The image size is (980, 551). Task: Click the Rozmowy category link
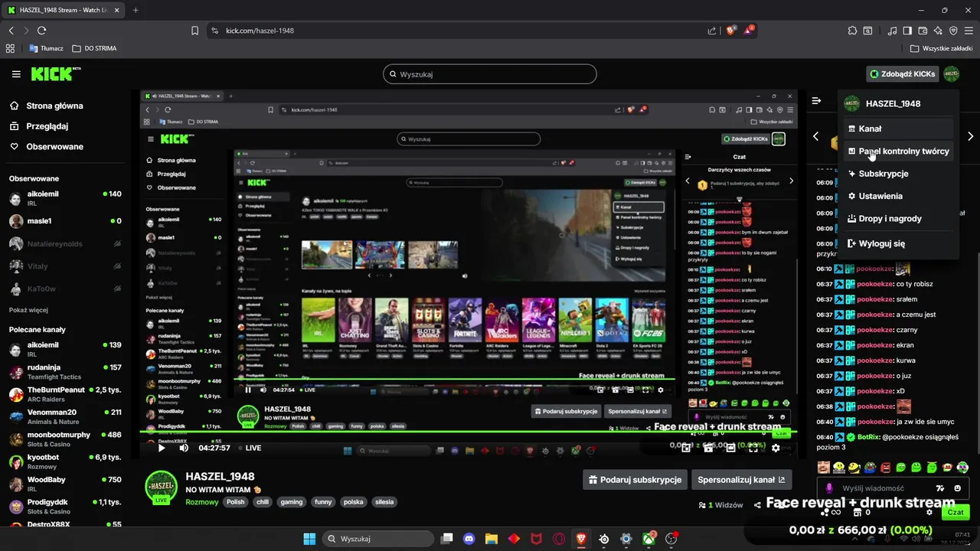202,502
